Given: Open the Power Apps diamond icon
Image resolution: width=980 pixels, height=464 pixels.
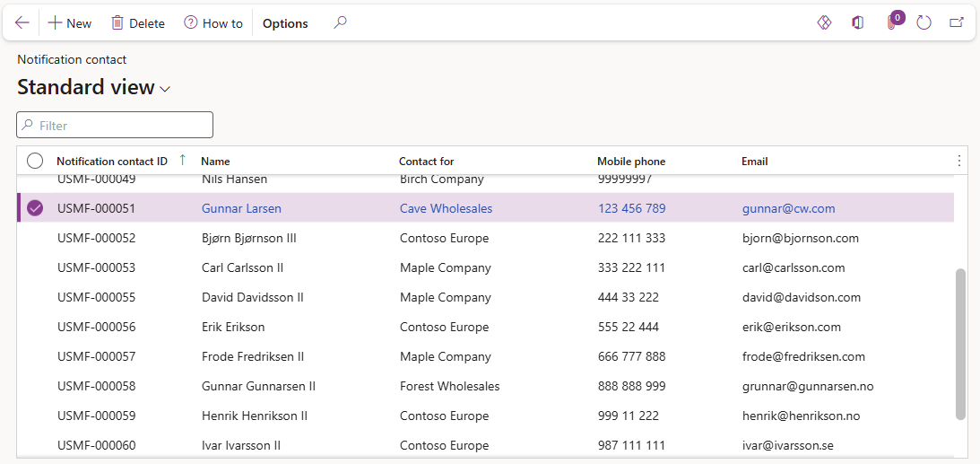Looking at the screenshot, I should click(824, 23).
